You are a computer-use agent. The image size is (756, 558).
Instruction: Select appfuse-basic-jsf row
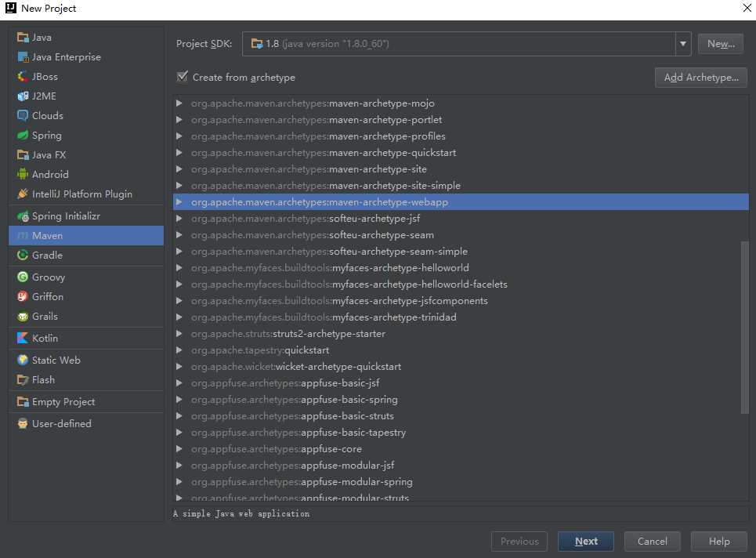pos(461,383)
